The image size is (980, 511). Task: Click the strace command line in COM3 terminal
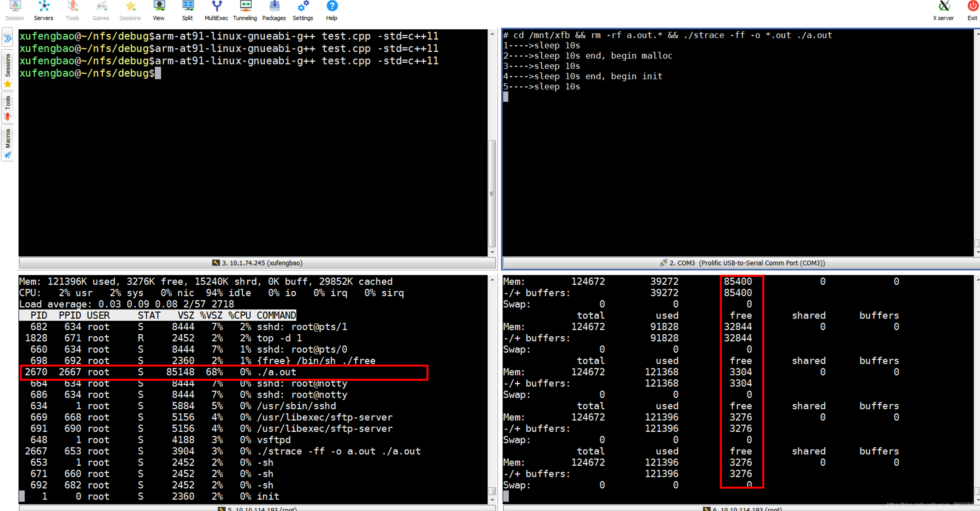(668, 35)
